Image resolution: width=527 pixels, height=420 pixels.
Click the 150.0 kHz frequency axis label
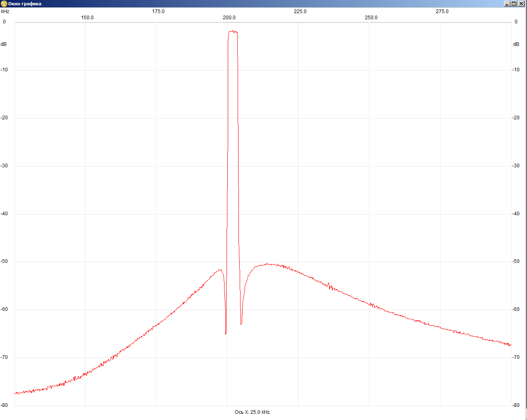87,18
